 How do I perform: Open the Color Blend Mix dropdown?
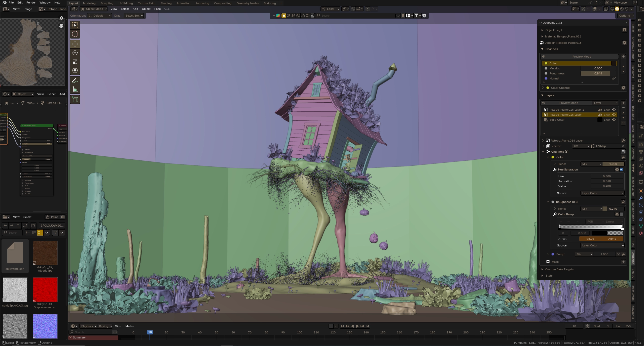(591, 164)
